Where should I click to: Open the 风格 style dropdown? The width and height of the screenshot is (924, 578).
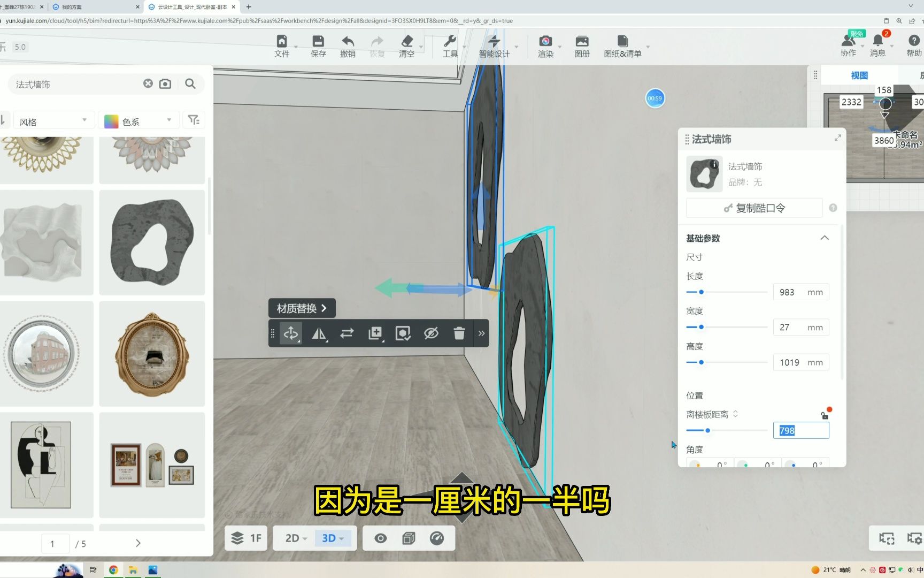point(53,121)
